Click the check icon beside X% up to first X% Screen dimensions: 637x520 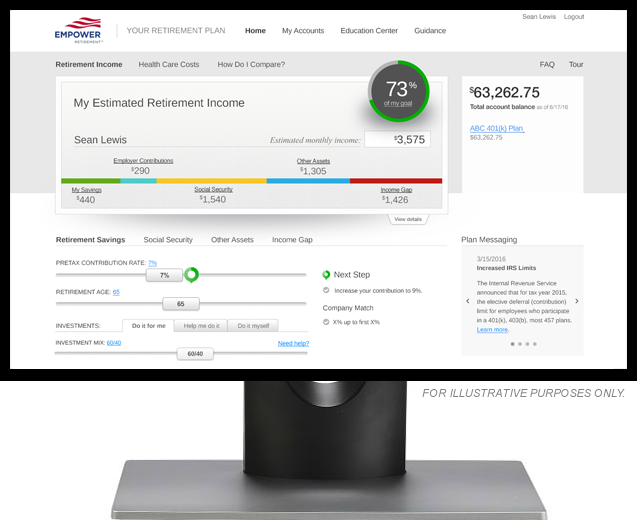326,322
